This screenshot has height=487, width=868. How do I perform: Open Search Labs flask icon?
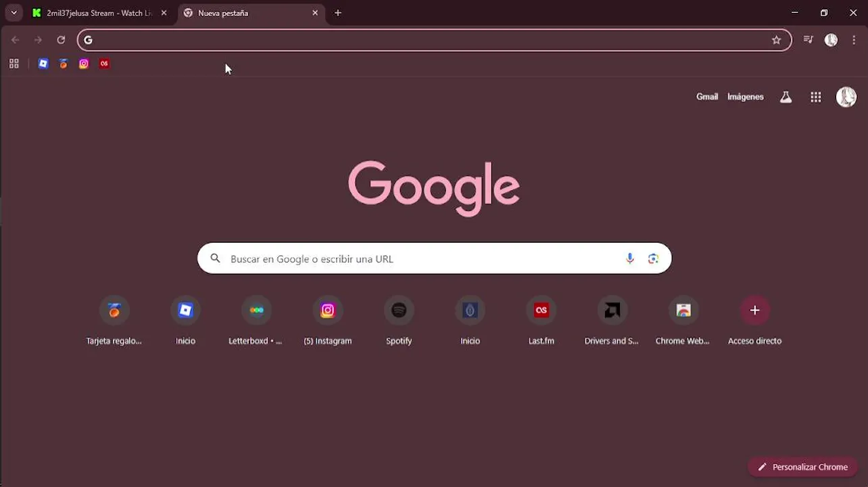786,97
